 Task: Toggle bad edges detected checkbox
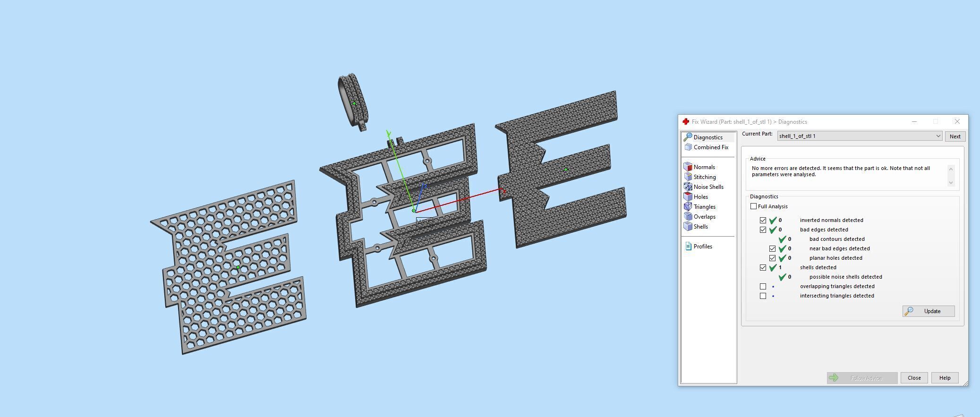(763, 230)
